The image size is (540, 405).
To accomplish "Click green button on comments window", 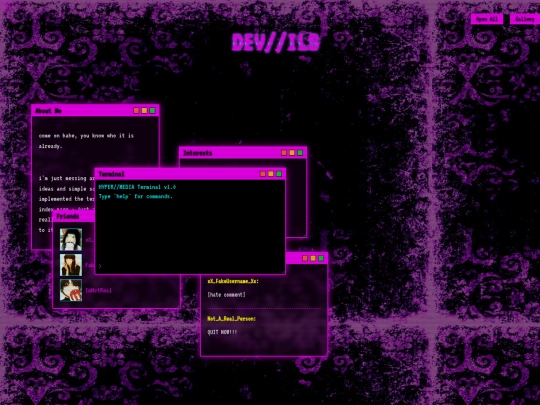I will click(x=321, y=258).
